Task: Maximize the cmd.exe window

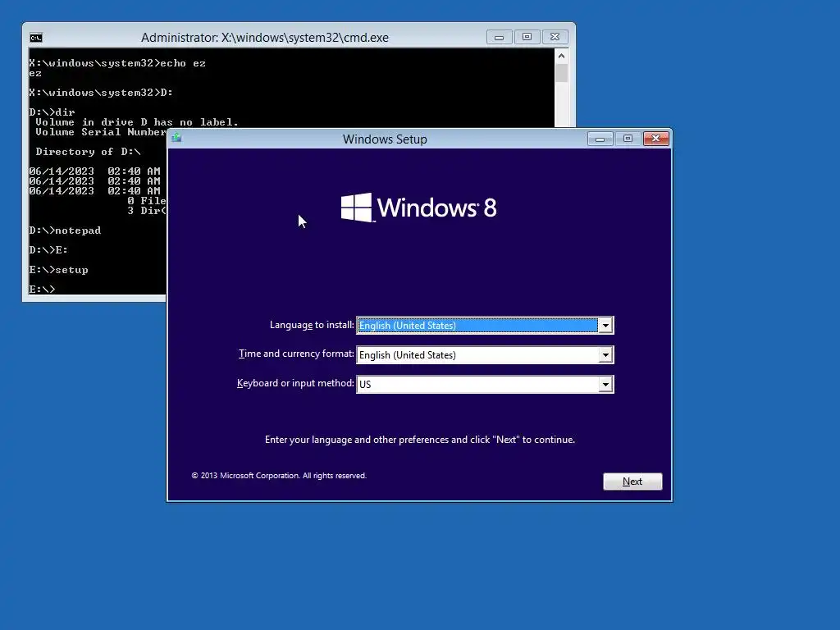Action: pos(527,37)
